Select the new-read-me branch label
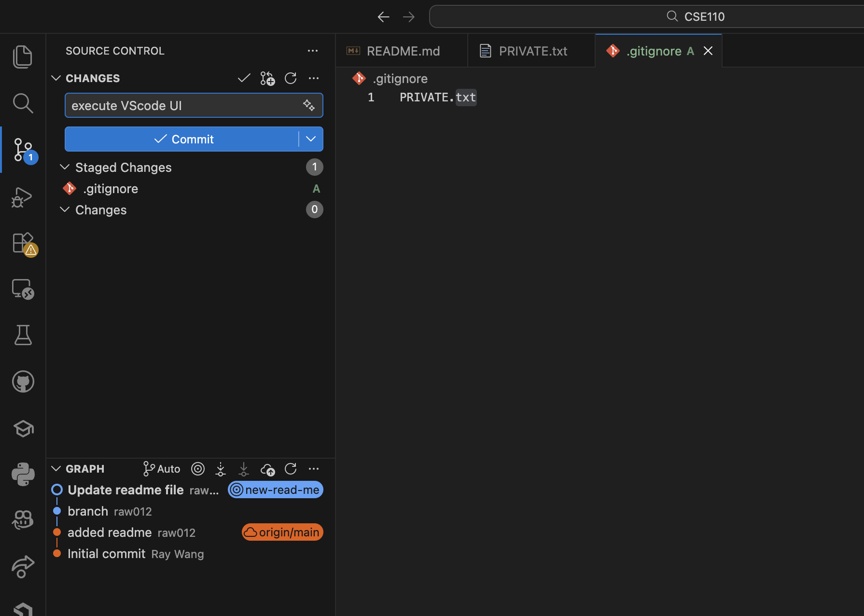This screenshot has height=616, width=864. [x=275, y=490]
